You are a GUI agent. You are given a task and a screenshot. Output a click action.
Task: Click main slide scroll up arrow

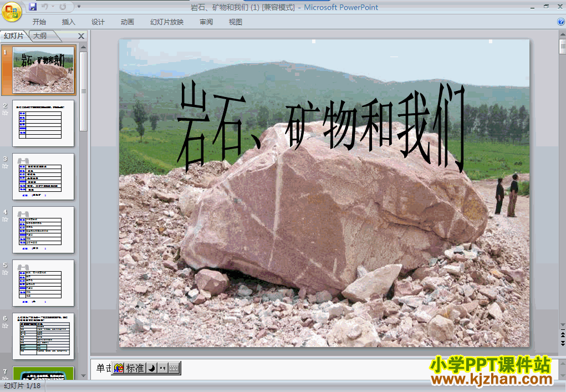pyautogui.click(x=562, y=34)
